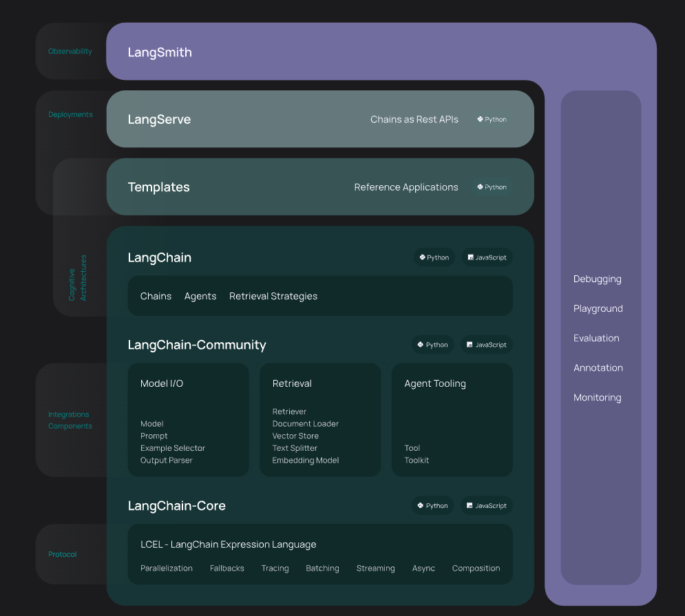Click 'Example Selector' entry
Screen dimensions: 685x616
173,448
